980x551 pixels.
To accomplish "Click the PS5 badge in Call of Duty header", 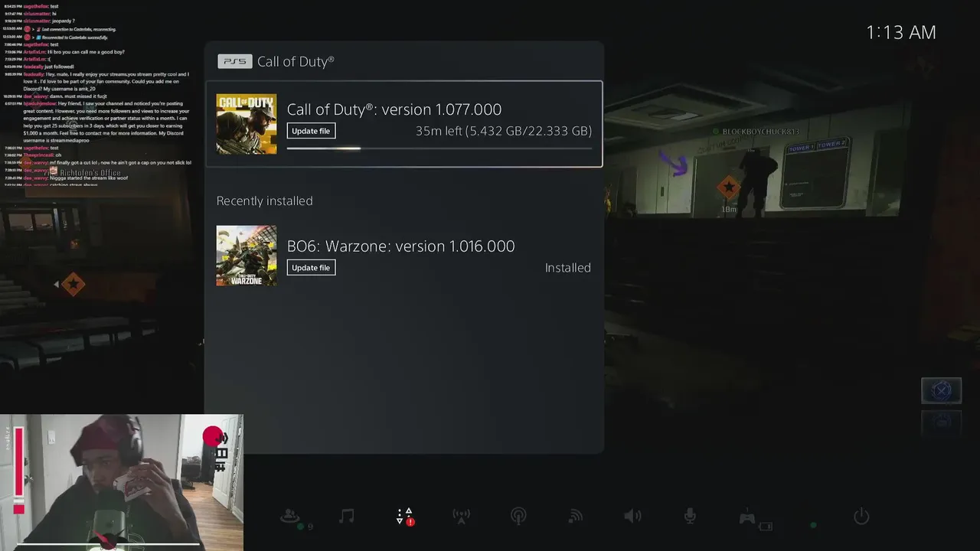I will 234,61.
